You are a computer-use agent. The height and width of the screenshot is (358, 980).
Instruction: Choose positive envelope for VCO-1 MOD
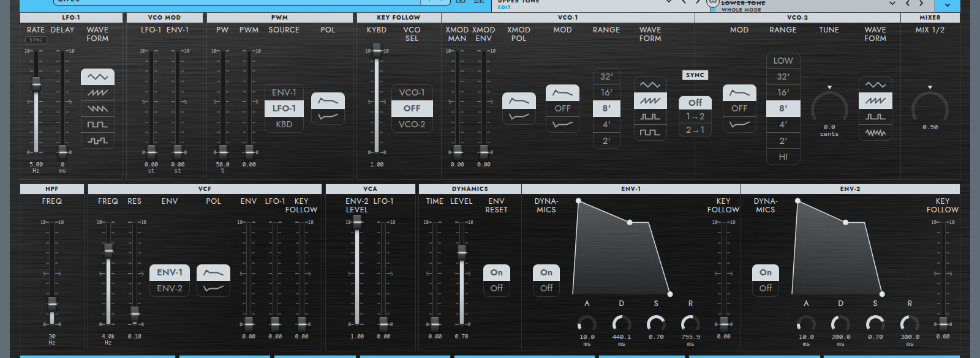click(562, 92)
